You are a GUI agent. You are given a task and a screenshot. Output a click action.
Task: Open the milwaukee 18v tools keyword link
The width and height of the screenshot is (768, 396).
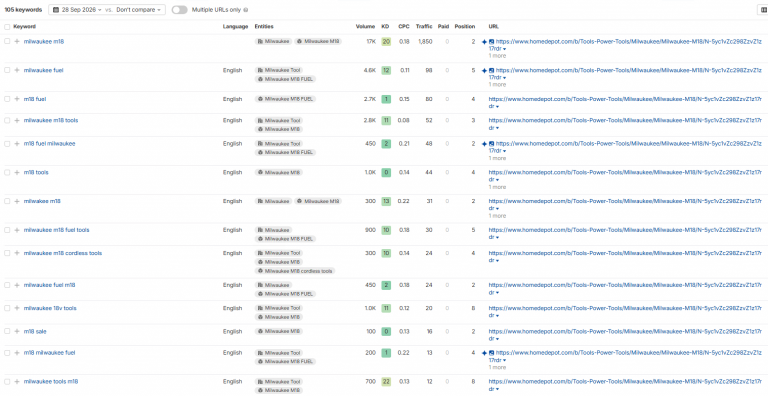[x=50, y=308]
